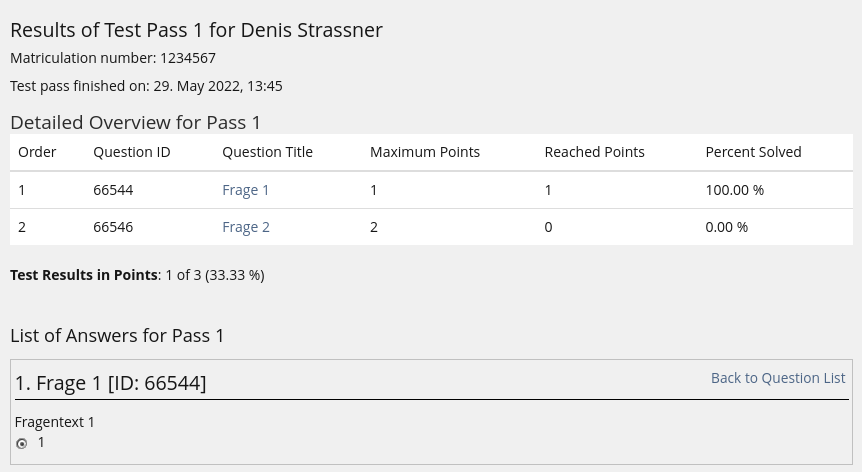Click the Test Results in Points summary

tap(137, 275)
